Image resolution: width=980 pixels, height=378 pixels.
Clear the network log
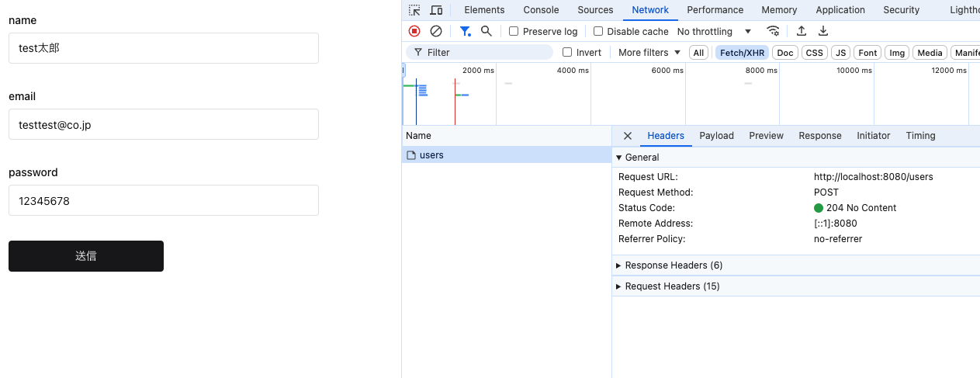click(x=436, y=31)
